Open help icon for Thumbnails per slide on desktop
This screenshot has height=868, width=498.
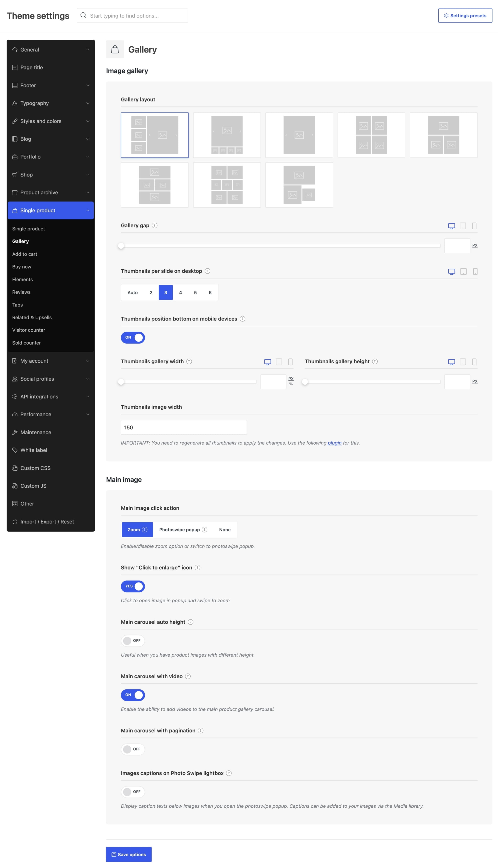(x=207, y=271)
